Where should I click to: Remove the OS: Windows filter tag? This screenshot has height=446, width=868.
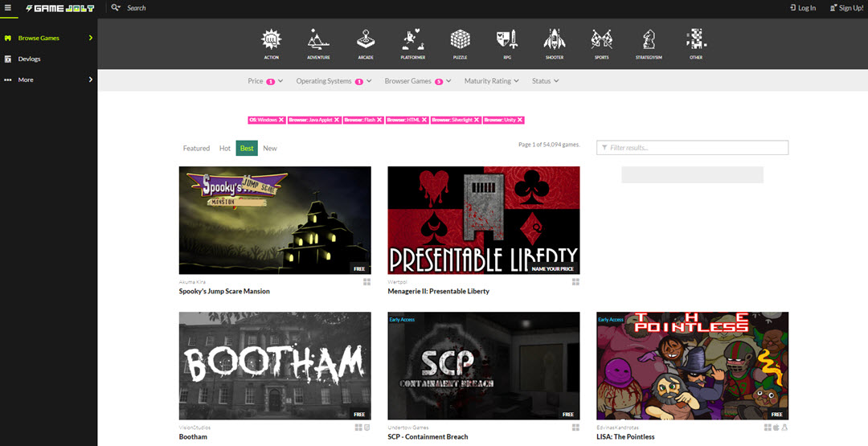tap(281, 120)
